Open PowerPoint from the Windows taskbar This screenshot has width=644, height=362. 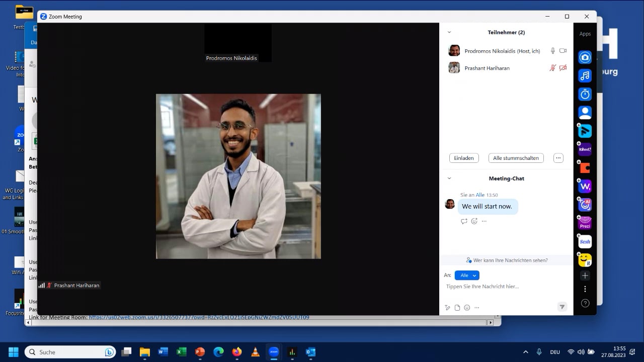[x=200, y=352]
